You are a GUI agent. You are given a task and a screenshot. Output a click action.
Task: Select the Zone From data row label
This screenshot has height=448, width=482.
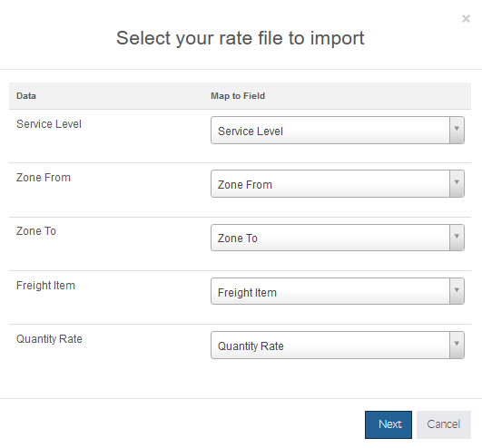coord(44,178)
